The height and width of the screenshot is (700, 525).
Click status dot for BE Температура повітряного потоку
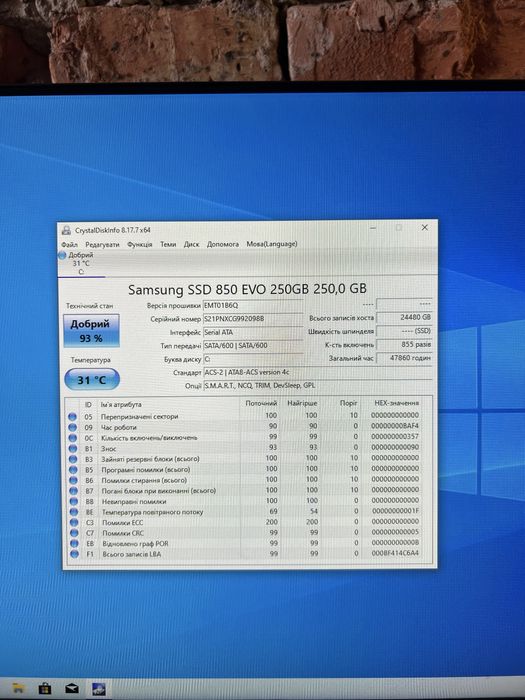(74, 512)
